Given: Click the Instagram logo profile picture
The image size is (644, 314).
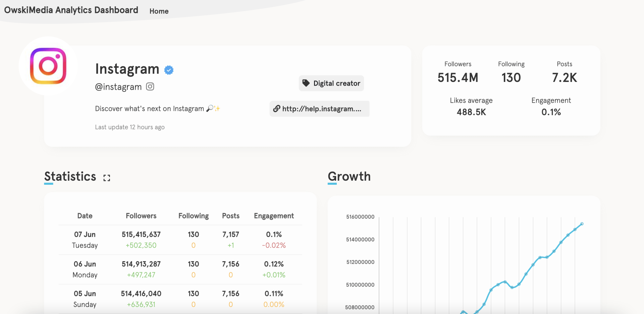Looking at the screenshot, I should (48, 66).
